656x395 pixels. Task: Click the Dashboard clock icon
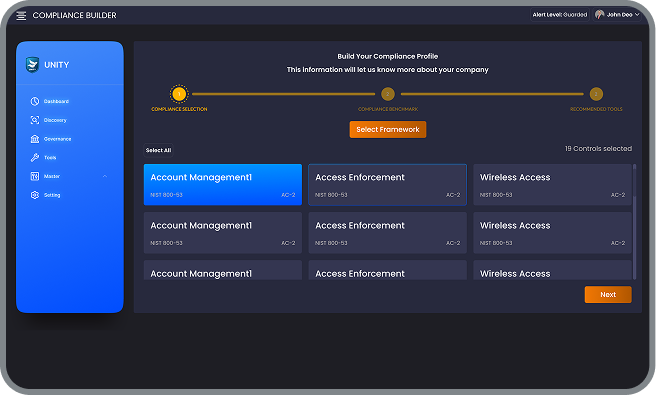pos(35,101)
